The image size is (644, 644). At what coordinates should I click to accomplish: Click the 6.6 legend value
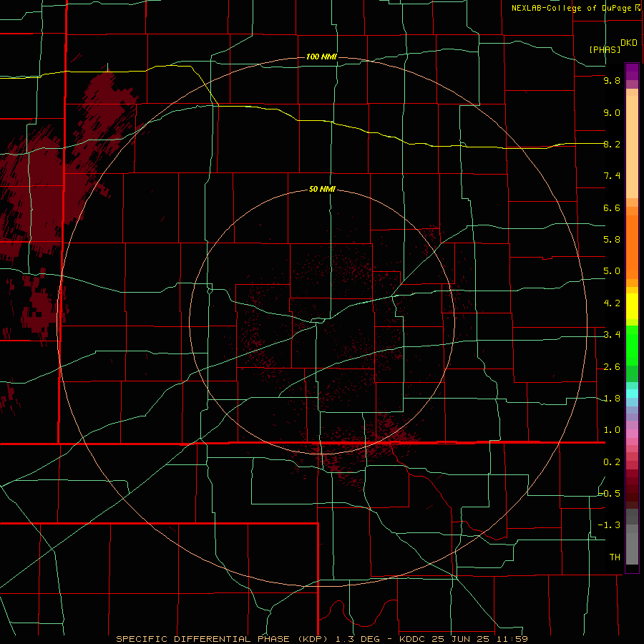(612, 208)
